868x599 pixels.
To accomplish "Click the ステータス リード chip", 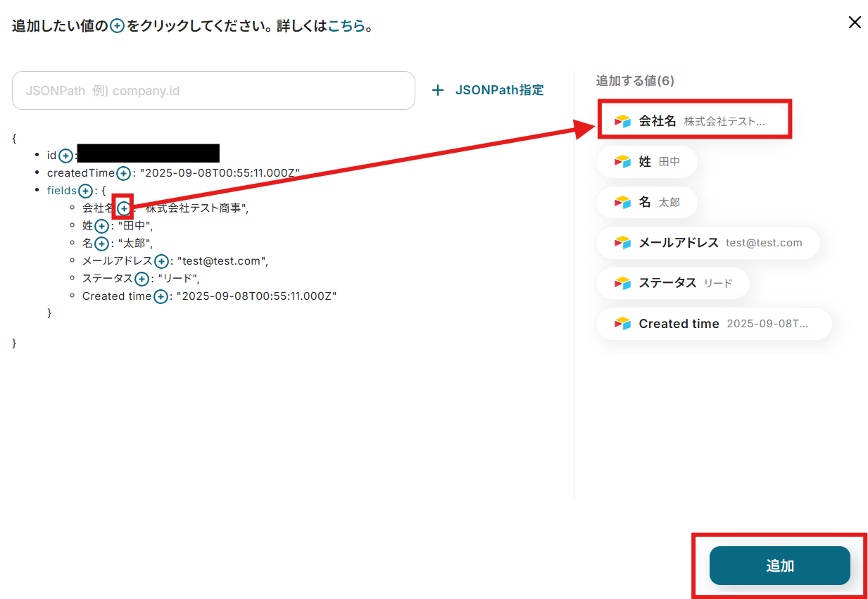I will click(x=673, y=283).
